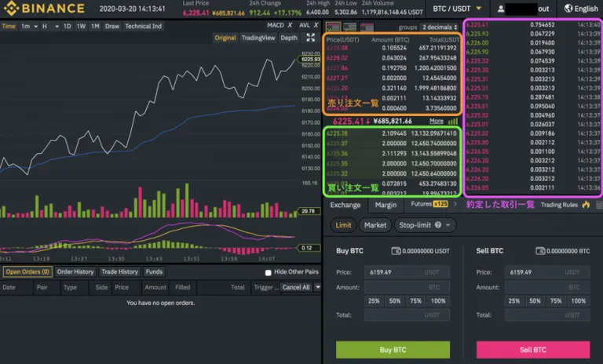
Task: Remove the MACD indicator with its X
Action: pyautogui.click(x=290, y=25)
